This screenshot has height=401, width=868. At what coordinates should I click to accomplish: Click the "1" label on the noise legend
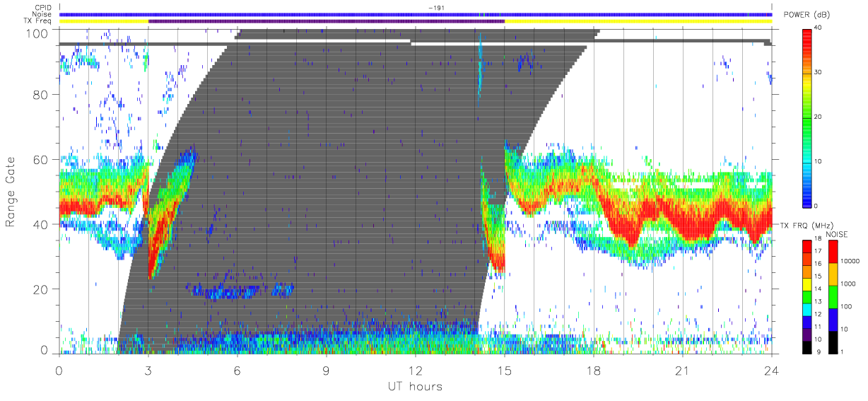[x=843, y=351]
